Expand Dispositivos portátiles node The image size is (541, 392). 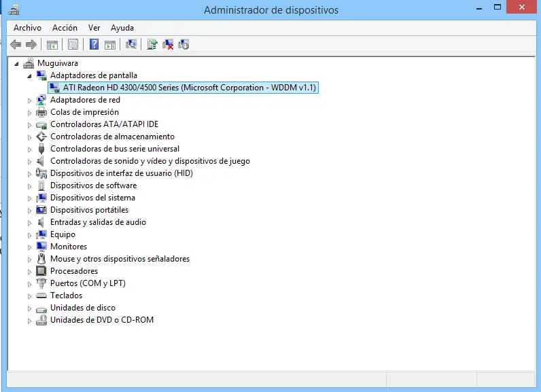(29, 211)
